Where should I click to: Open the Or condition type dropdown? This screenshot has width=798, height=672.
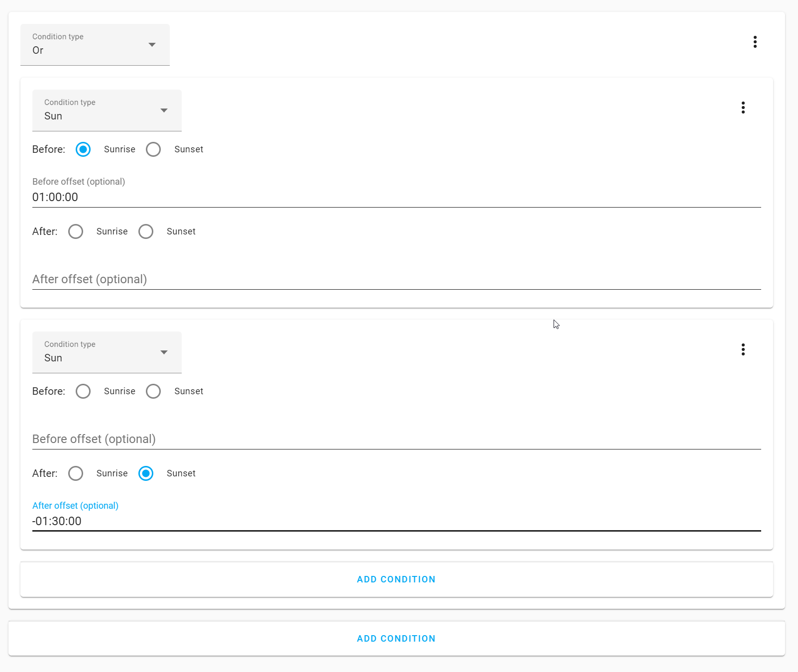click(x=95, y=44)
